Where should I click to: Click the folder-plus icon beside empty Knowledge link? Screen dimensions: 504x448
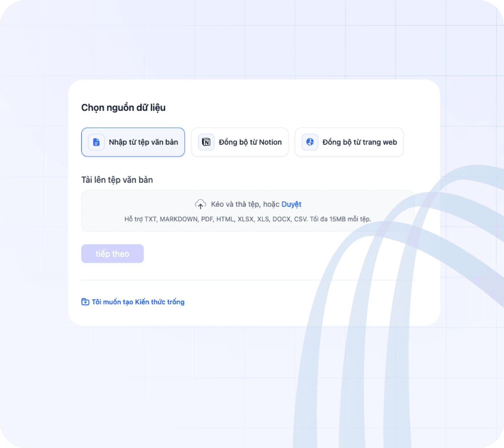pos(85,302)
